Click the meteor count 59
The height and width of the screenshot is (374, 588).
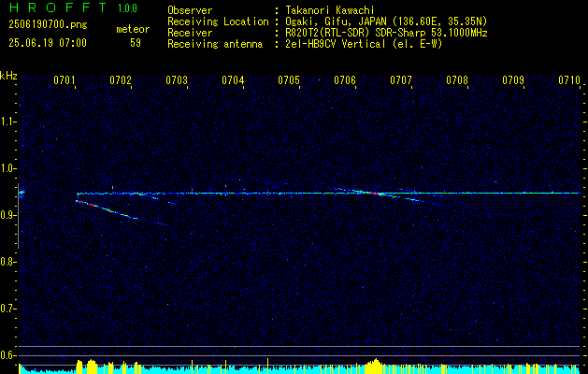tap(136, 43)
